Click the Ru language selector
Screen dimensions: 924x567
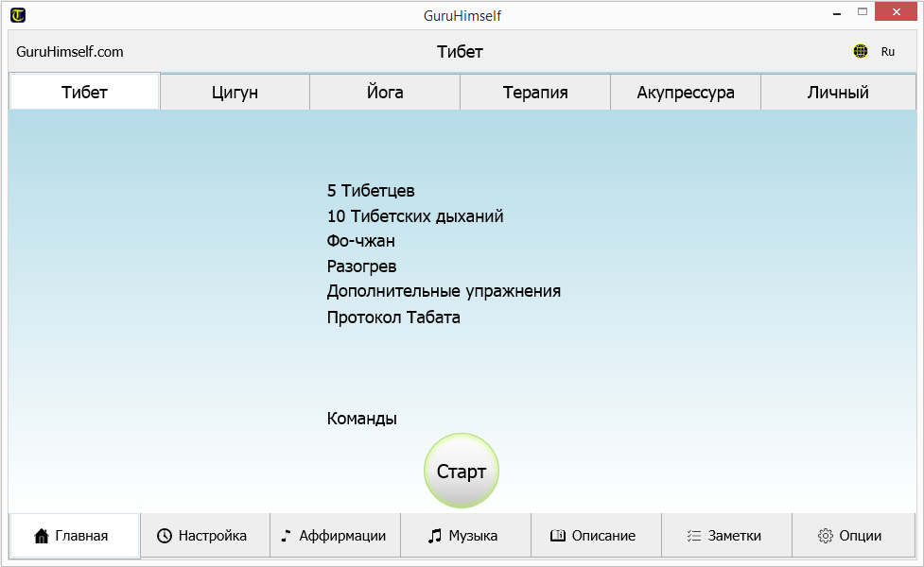click(888, 52)
